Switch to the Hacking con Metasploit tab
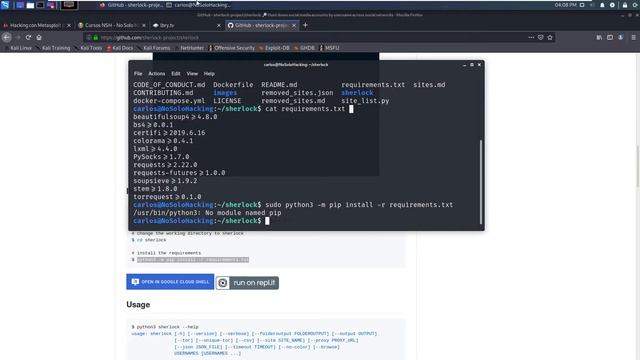This screenshot has height=360, width=640. tap(36, 25)
